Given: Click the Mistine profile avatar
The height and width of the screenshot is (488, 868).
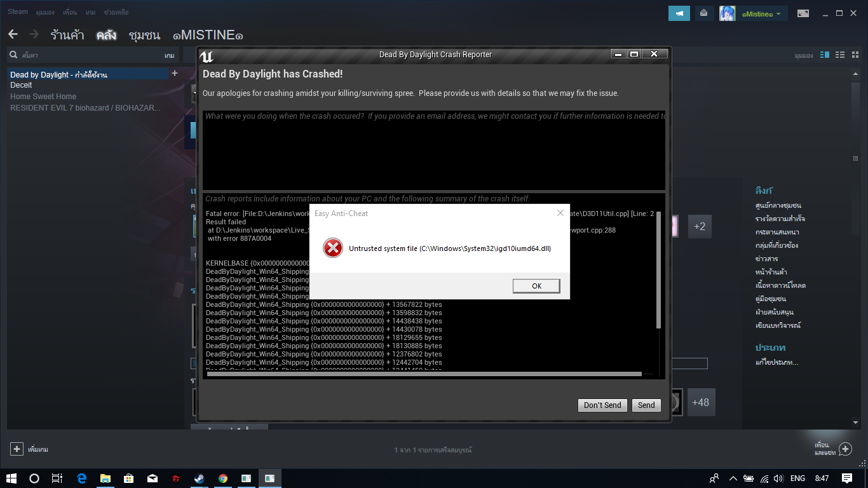Looking at the screenshot, I should pos(727,13).
